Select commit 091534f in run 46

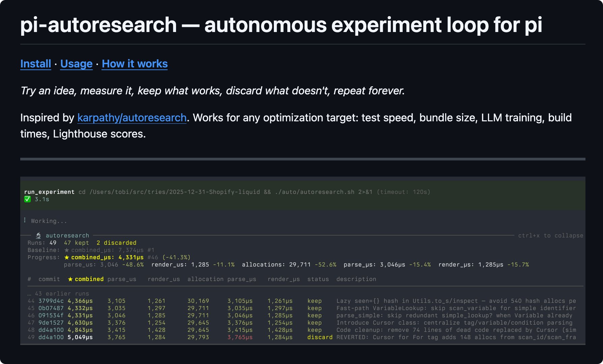tap(51, 315)
